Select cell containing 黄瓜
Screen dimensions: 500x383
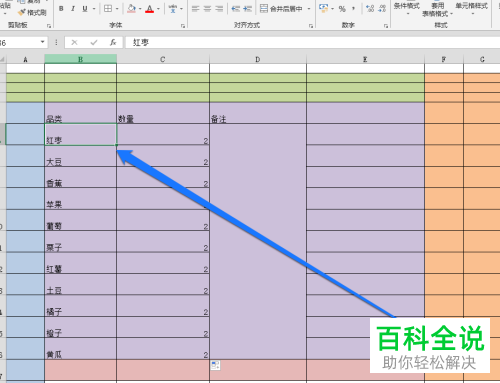(x=80, y=349)
